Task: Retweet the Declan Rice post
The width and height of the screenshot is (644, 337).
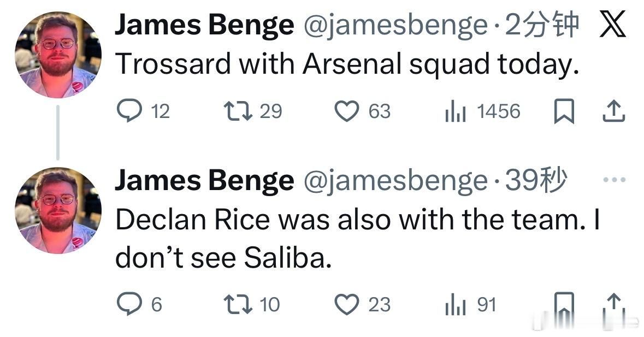Action: (238, 304)
